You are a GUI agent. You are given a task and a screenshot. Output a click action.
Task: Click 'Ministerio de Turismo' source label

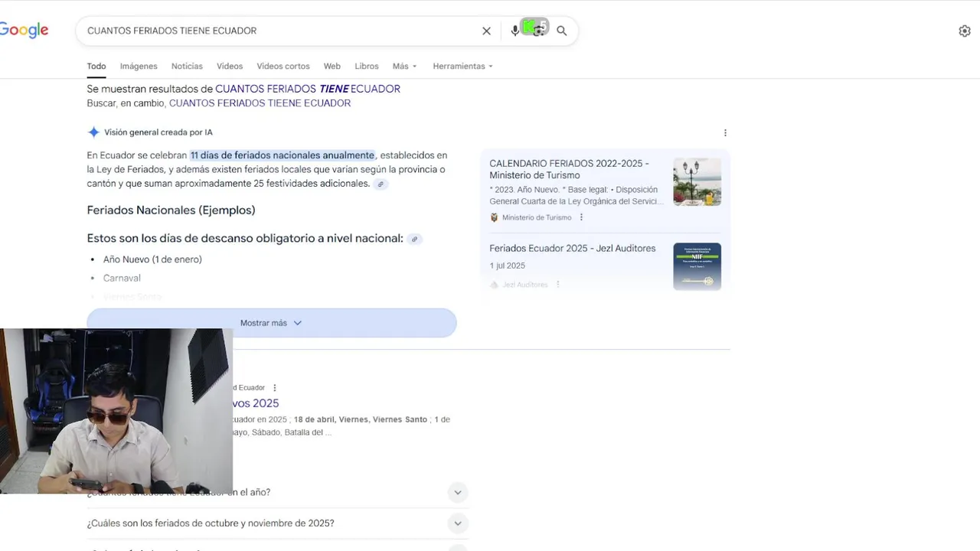pyautogui.click(x=537, y=217)
